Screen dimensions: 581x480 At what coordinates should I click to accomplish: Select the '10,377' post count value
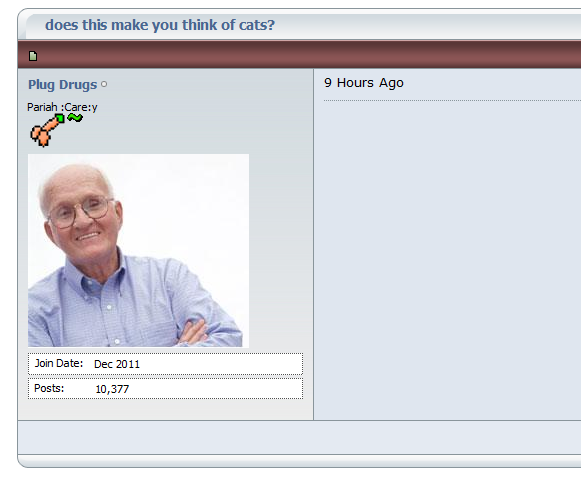pos(112,389)
